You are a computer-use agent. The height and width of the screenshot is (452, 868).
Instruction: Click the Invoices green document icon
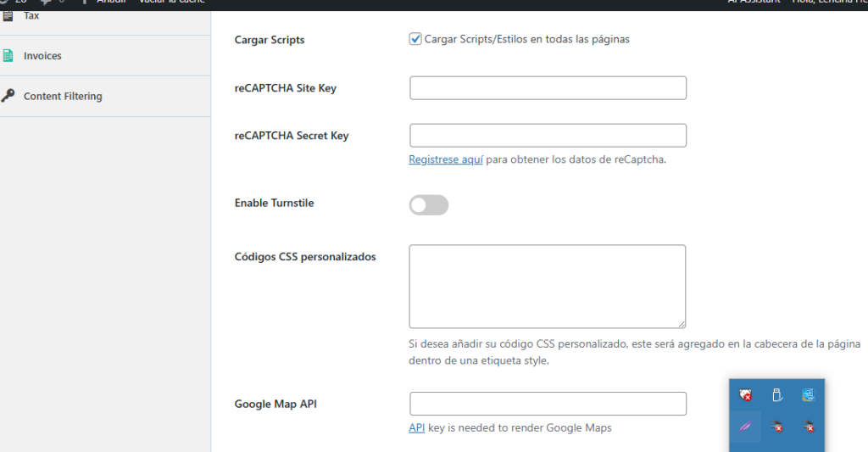(8, 56)
